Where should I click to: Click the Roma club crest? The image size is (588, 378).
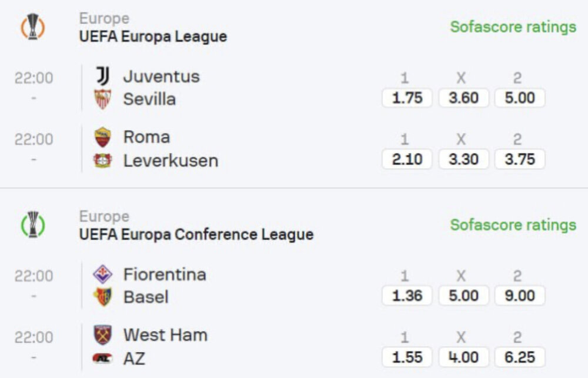click(x=103, y=137)
